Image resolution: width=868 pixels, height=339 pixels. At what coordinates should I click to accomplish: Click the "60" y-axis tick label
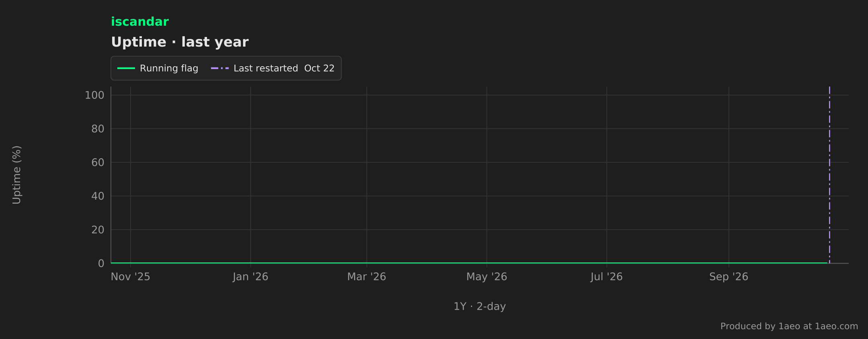click(x=98, y=163)
